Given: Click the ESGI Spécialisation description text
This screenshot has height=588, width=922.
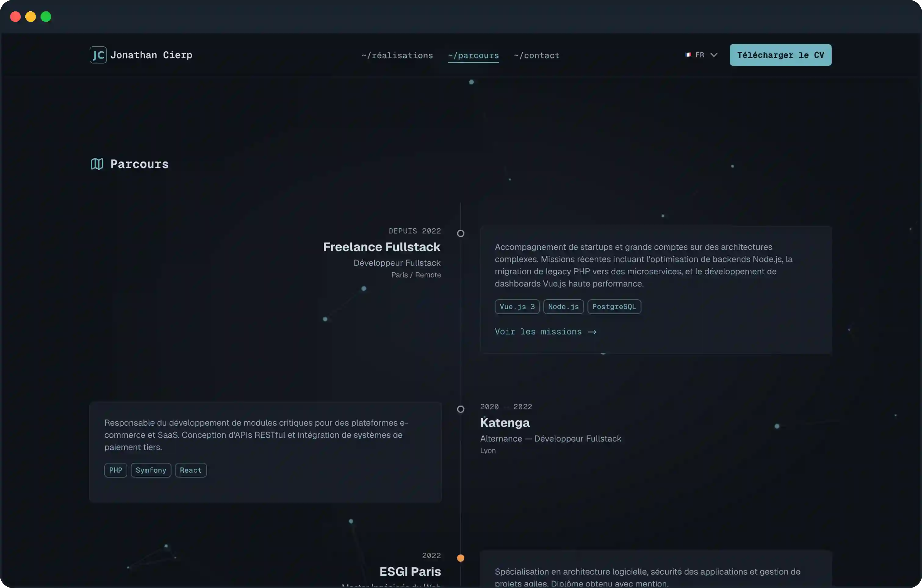Looking at the screenshot, I should [647, 577].
